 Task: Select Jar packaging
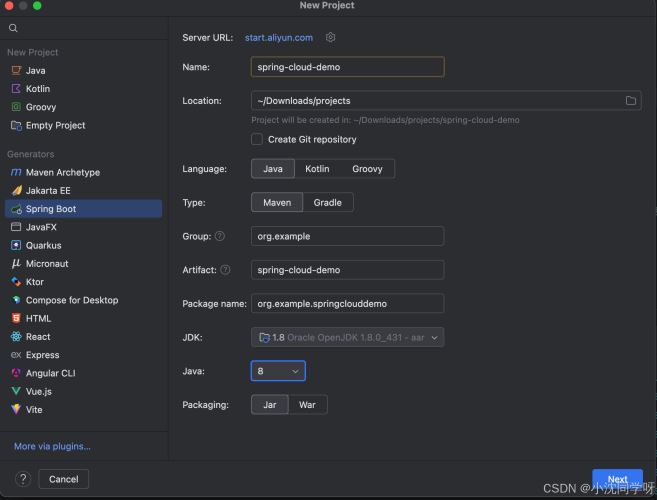269,405
